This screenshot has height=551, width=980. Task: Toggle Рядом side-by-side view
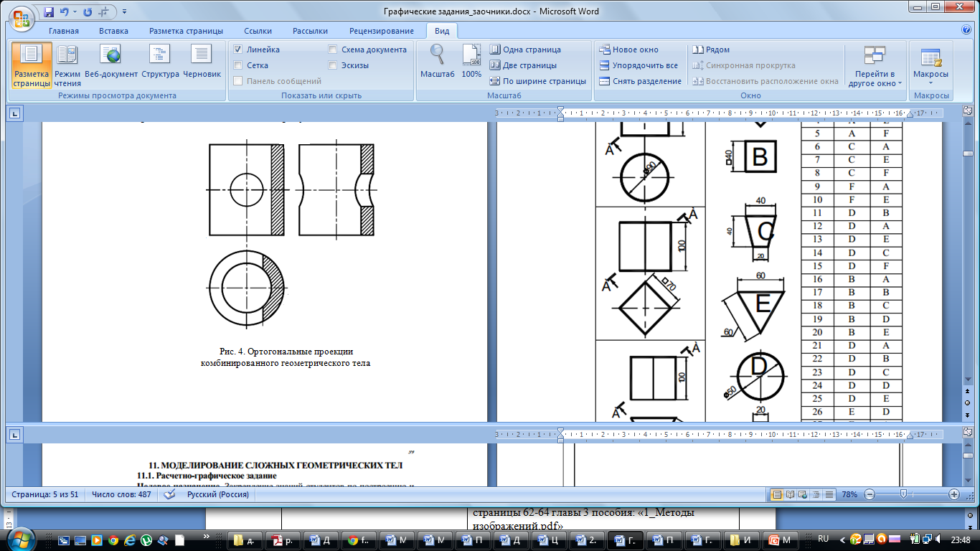click(x=710, y=50)
